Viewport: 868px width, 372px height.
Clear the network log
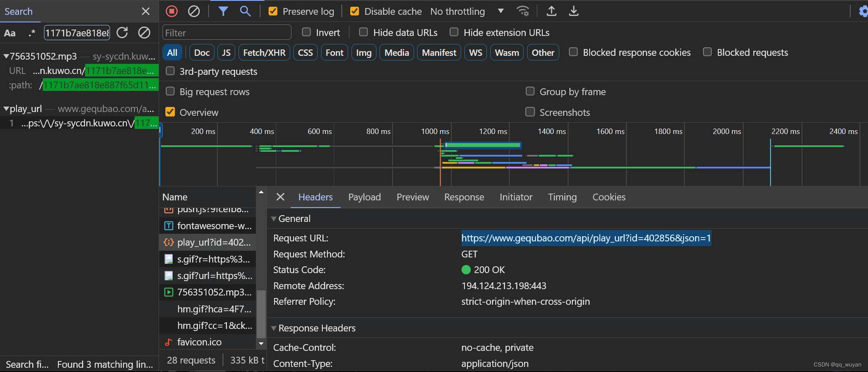click(x=194, y=11)
